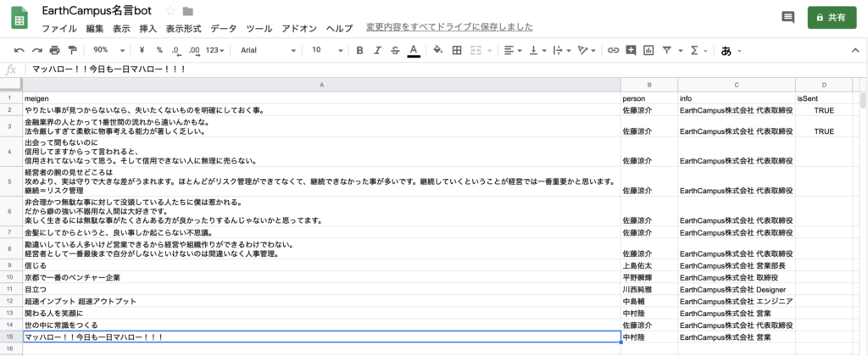The height and width of the screenshot is (356, 868).
Task: Open the 編集 menu
Action: (x=95, y=29)
